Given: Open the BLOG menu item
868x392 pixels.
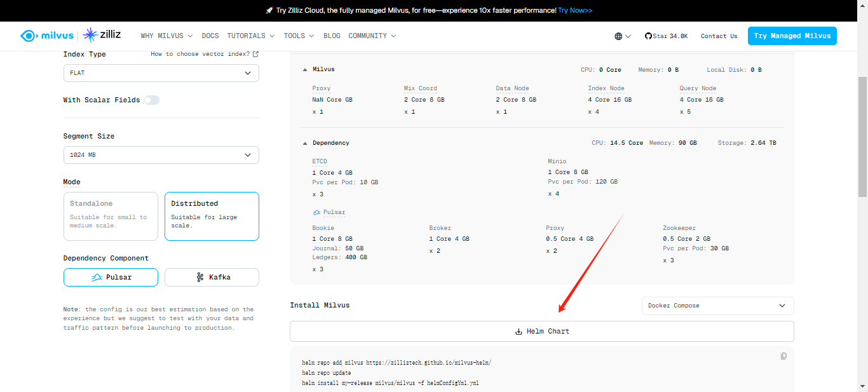Looking at the screenshot, I should click(x=332, y=36).
